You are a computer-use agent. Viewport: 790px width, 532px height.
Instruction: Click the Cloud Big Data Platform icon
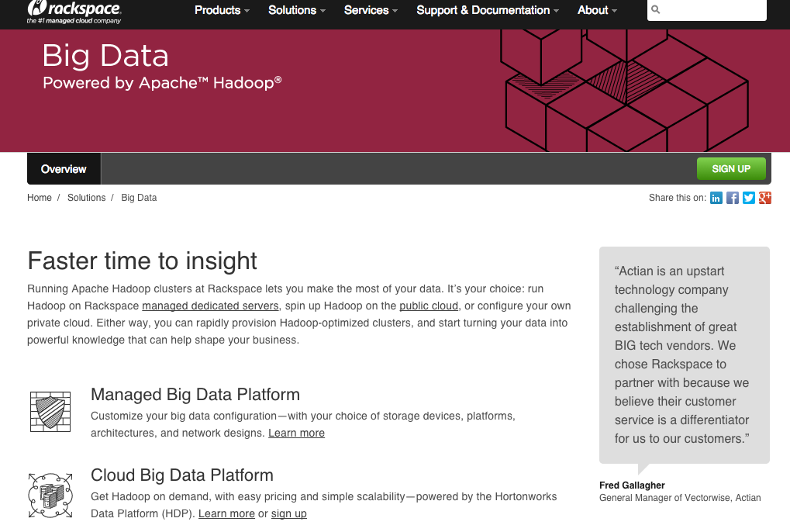point(50,493)
